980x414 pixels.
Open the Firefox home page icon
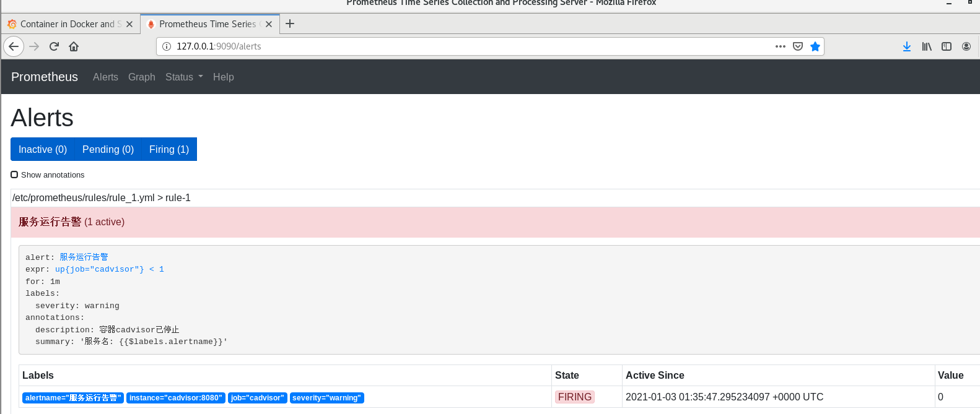74,46
